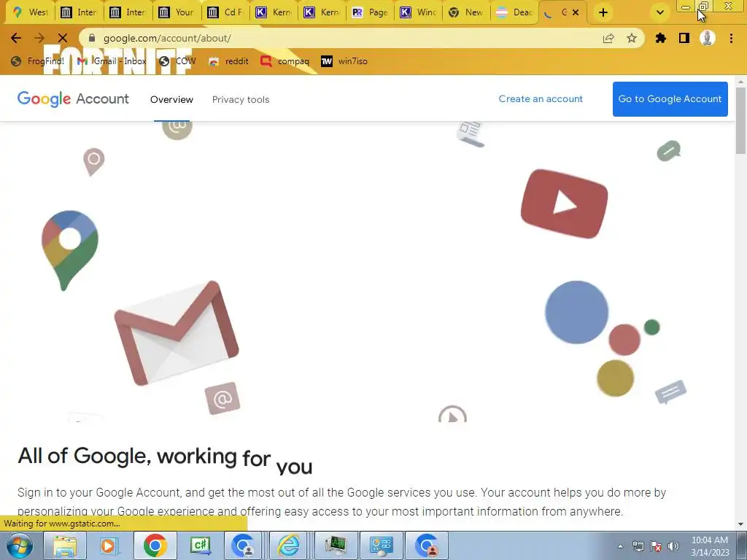Switch to the New tab
The height and width of the screenshot is (560, 747).
coord(466,12)
